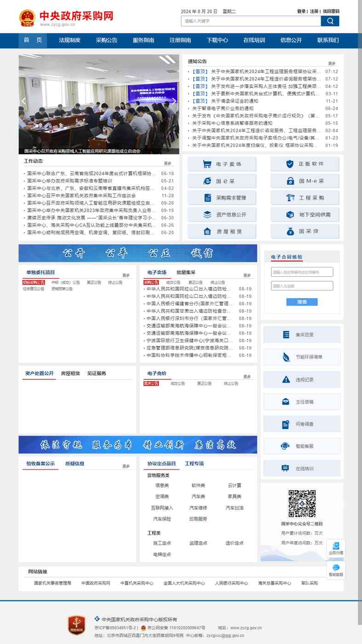Click the magnifier search button in header

(x=330, y=21)
